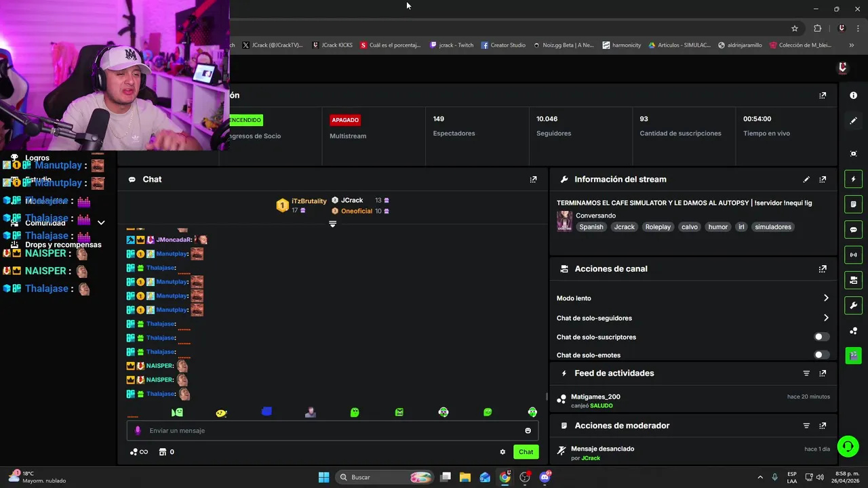Toggle Chat de solo-suscriptores switch
Viewport: 868px width, 488px height.
[x=821, y=337]
